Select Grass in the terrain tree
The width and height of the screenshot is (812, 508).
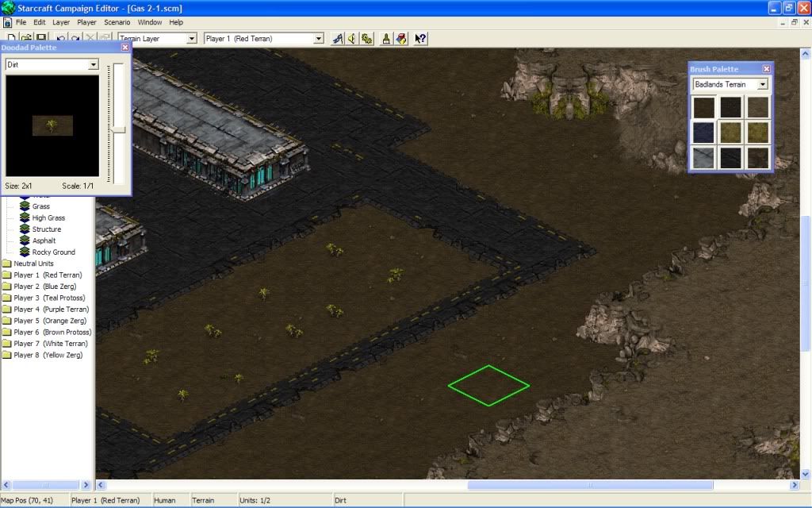pos(41,206)
